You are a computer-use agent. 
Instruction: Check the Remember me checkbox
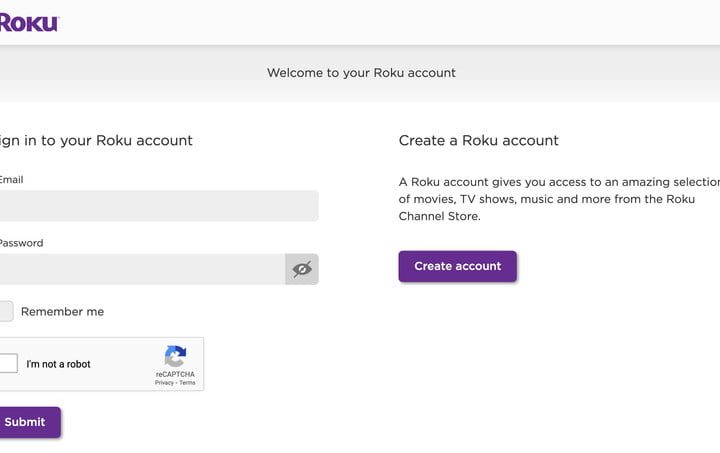(x=6, y=312)
